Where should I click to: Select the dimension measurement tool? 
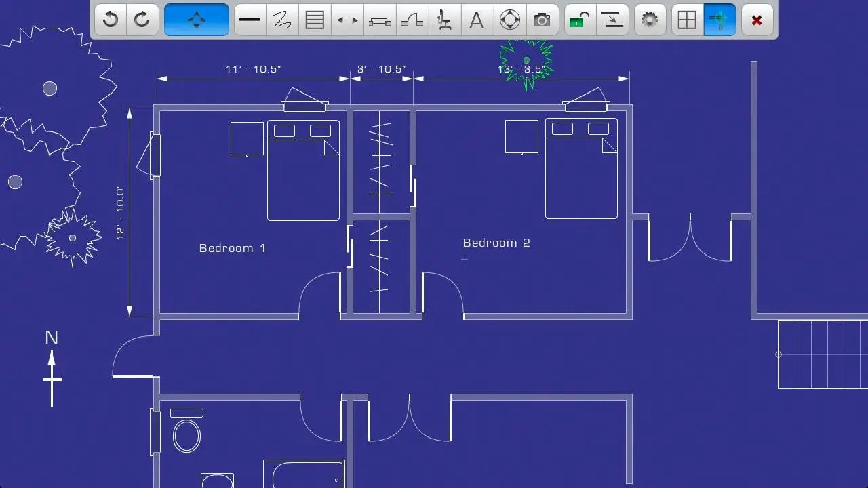pos(347,20)
